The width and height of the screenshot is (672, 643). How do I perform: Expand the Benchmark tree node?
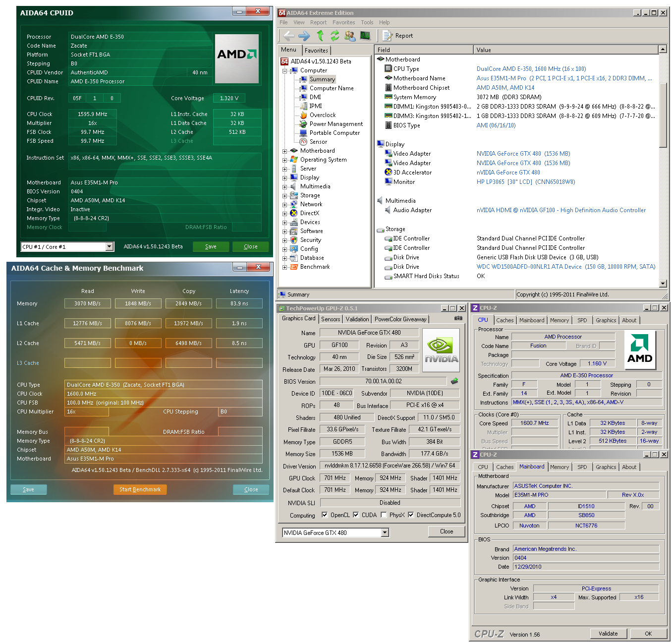(285, 267)
